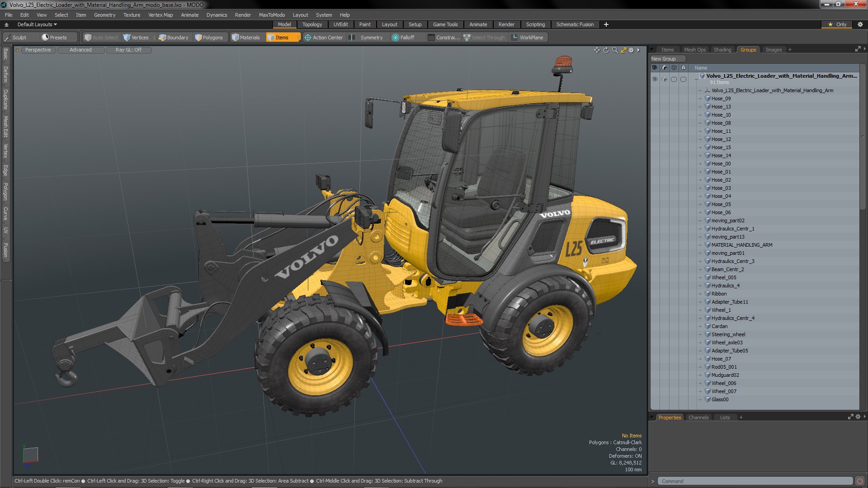Toggle render camera column for Volvo group
868x488 pixels.
pos(664,79)
